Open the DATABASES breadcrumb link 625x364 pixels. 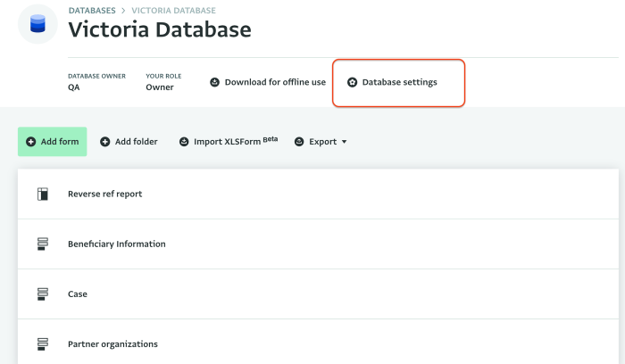point(92,11)
